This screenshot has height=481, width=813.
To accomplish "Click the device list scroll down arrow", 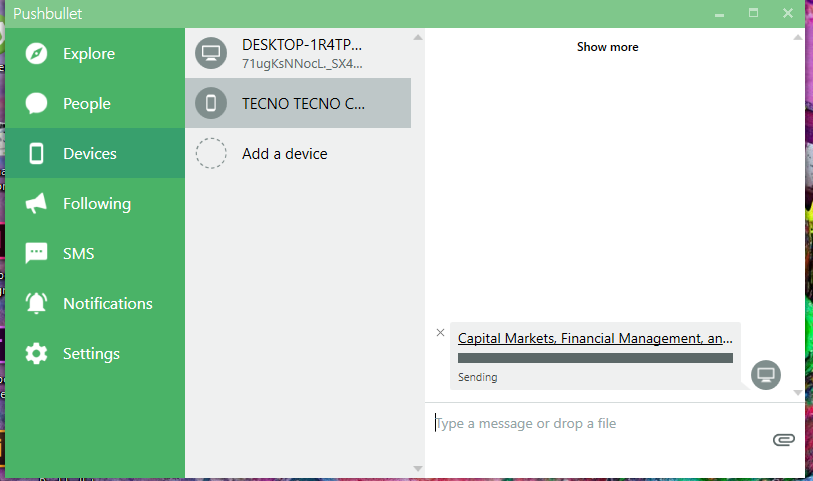I will point(418,469).
